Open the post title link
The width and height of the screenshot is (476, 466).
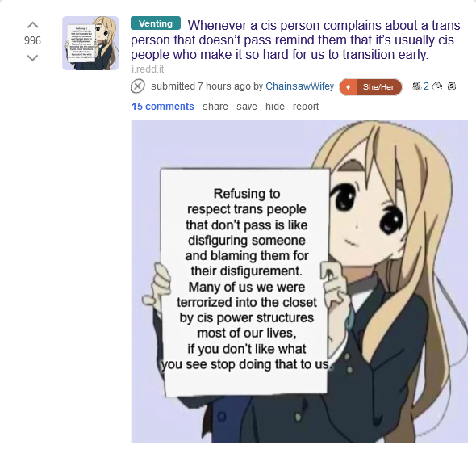[x=295, y=40]
